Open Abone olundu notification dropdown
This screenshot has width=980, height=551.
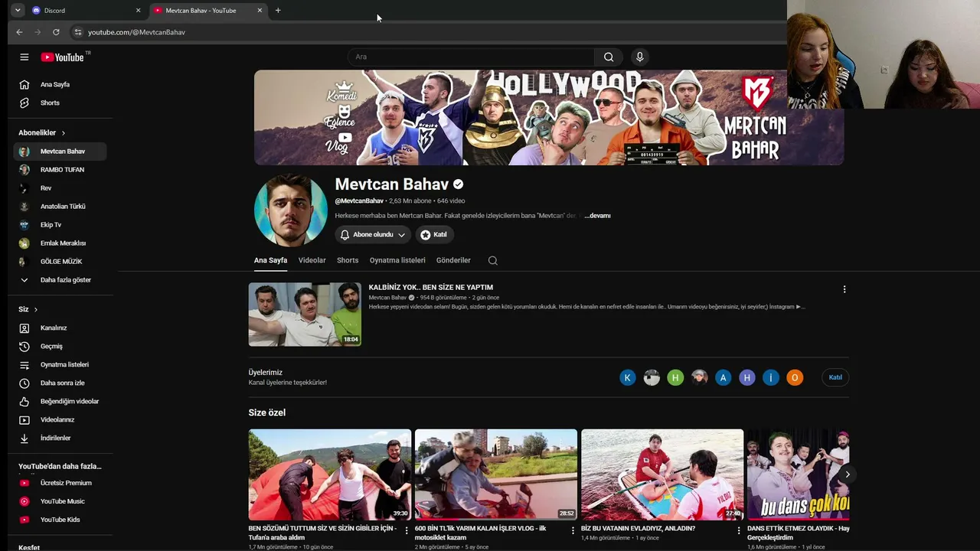(373, 235)
